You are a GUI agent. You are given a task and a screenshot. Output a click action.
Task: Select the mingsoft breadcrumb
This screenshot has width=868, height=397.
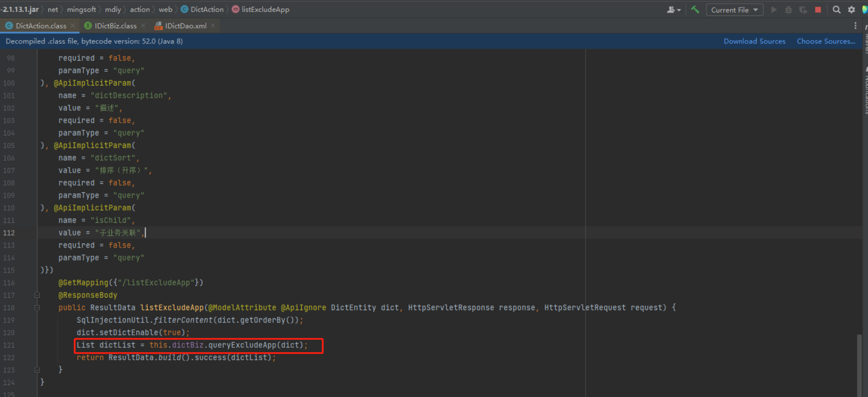click(x=81, y=10)
